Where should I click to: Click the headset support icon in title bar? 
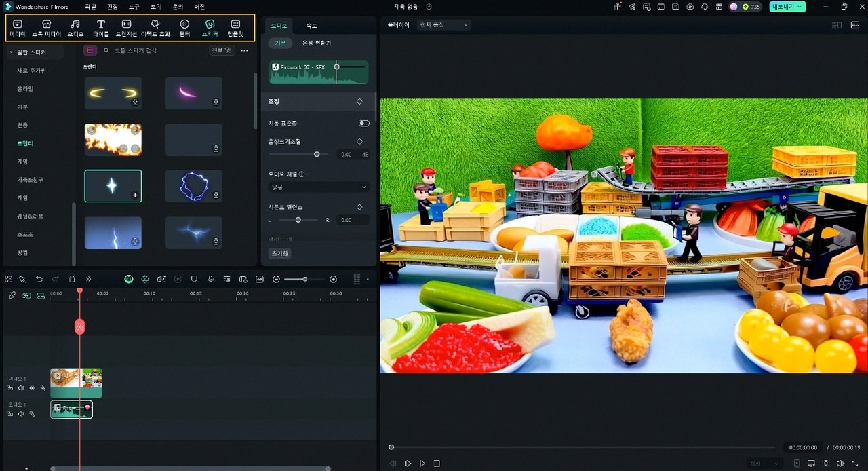[705, 6]
